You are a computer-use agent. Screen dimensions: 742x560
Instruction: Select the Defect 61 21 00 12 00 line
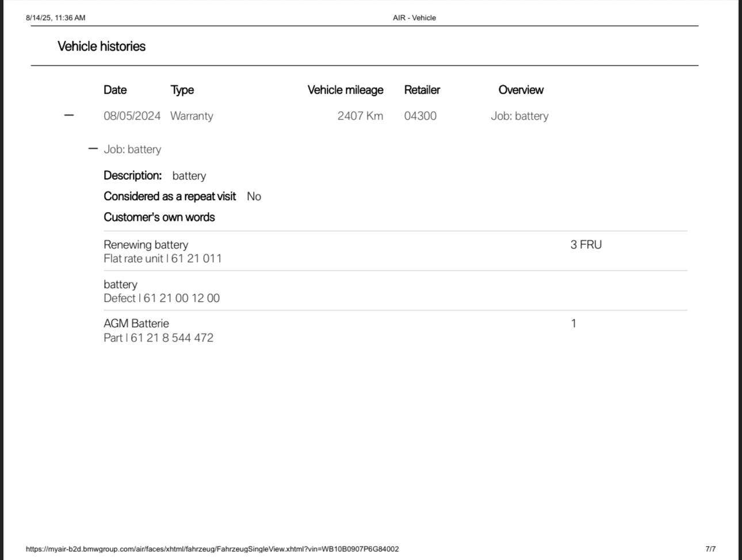coord(162,298)
